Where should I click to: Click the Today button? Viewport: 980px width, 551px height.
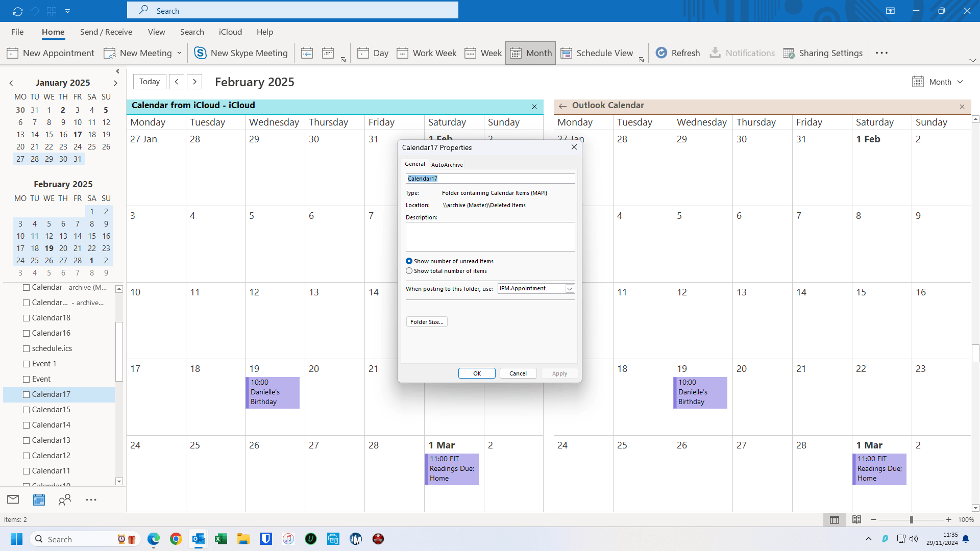tap(150, 82)
